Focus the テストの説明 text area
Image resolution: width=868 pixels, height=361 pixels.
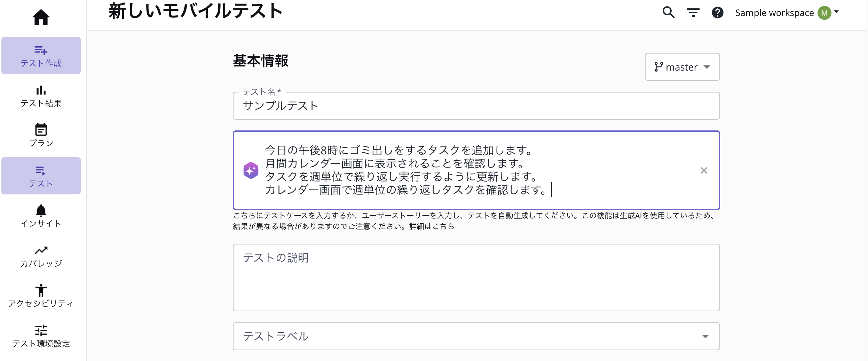click(x=476, y=278)
